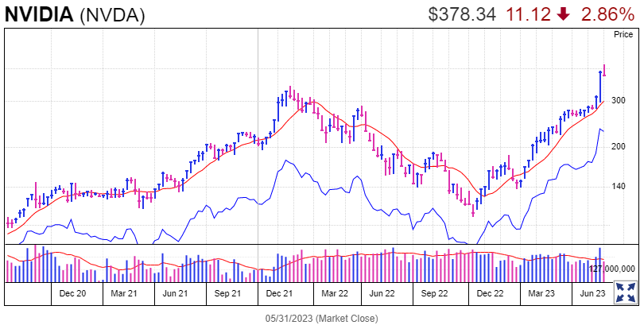Click the (NVDA) ticker symbol
The width and height of the screenshot is (644, 329).
[x=112, y=14]
